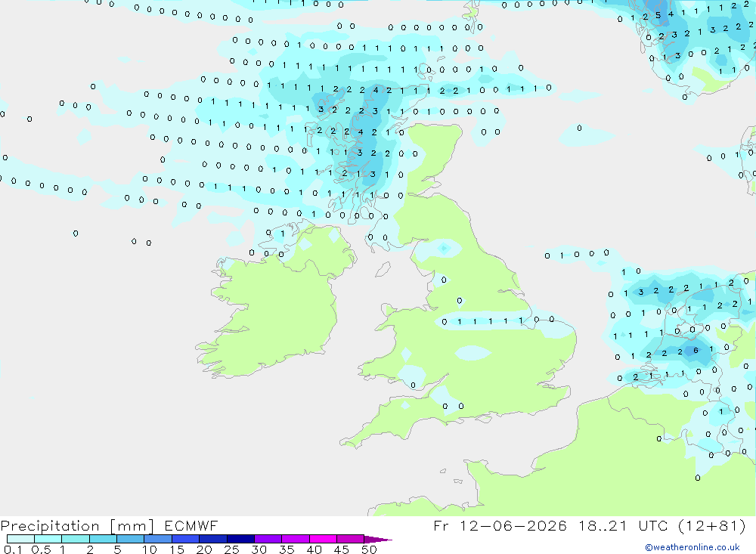Select the 45–50 mm legend color swatch

click(351, 539)
